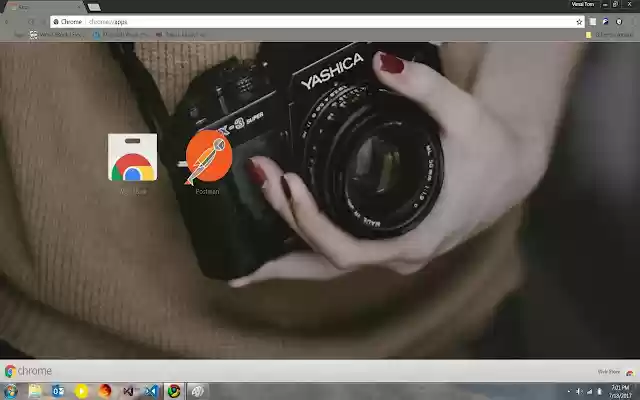Open the Other bookmarks folder
The width and height of the screenshot is (640, 400).
[609, 35]
